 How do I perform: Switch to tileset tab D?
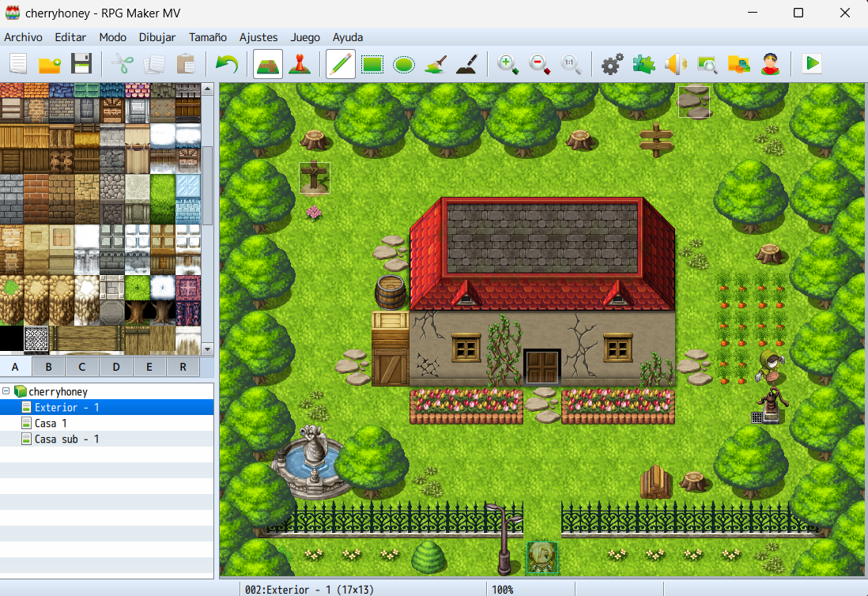pyautogui.click(x=115, y=367)
